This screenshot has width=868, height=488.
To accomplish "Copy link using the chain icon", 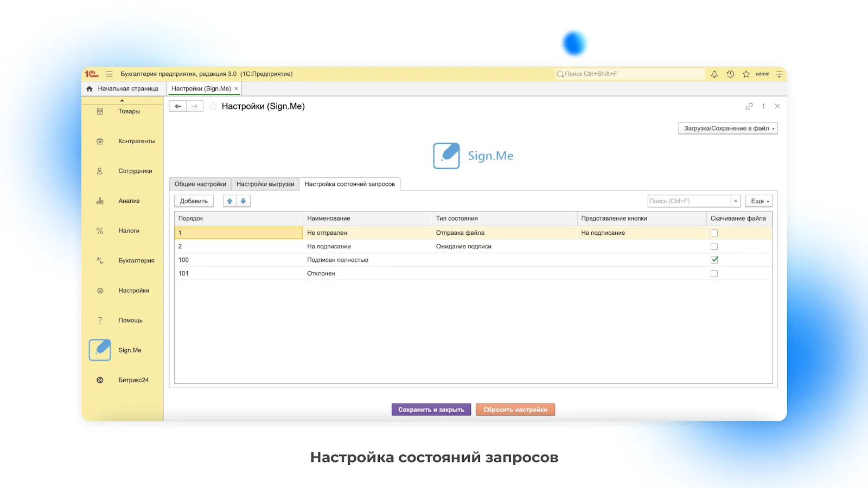I will (749, 106).
